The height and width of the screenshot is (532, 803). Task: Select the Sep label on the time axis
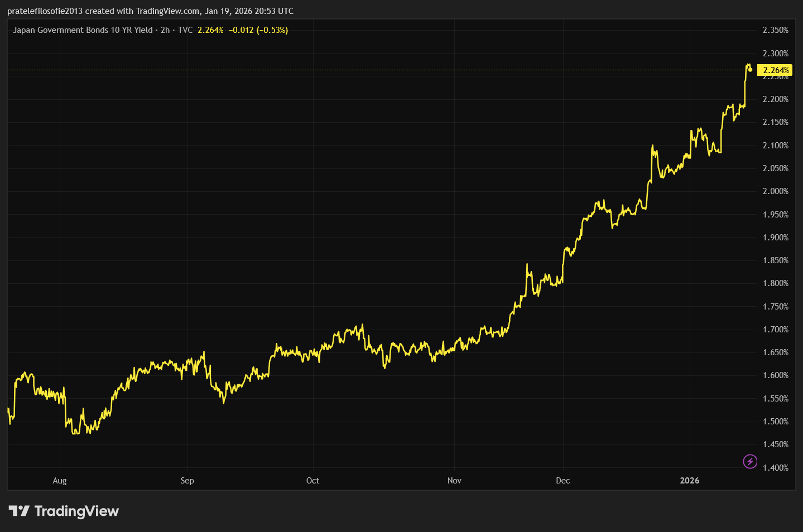coord(187,481)
